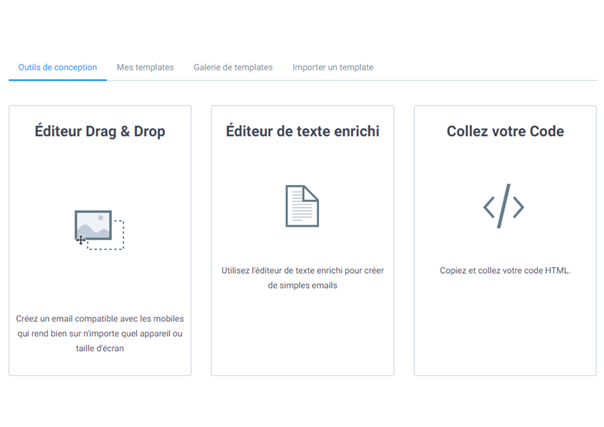Click the rich text document icon
Viewport: 604px width, 427px height.
[x=302, y=206]
